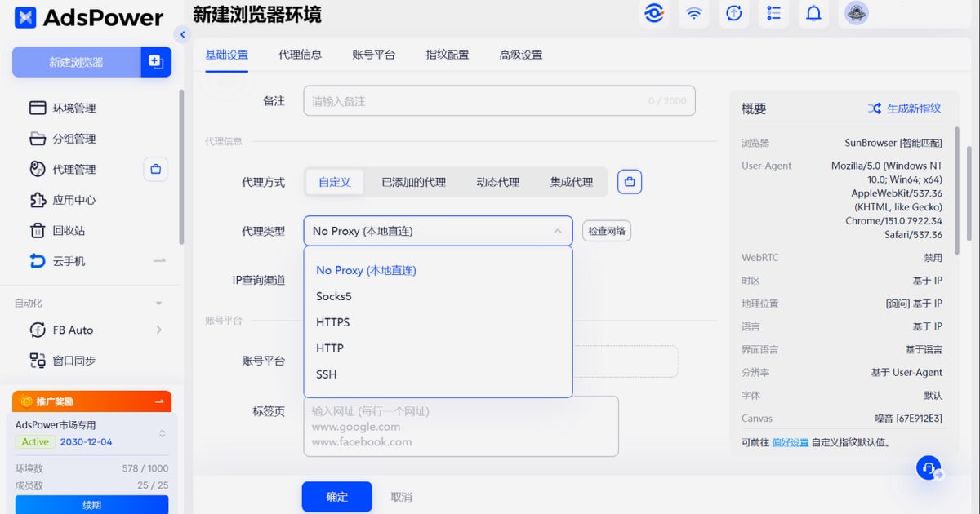Screen dimensions: 980x514
Task: Choose SSH from proxy type list
Action: click(x=438, y=374)
